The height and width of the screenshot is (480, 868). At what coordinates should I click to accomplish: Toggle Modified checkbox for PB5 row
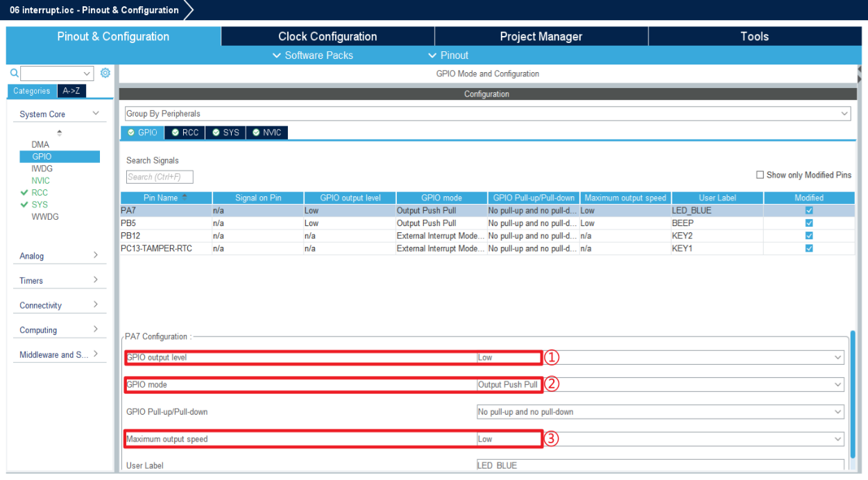pos(809,223)
